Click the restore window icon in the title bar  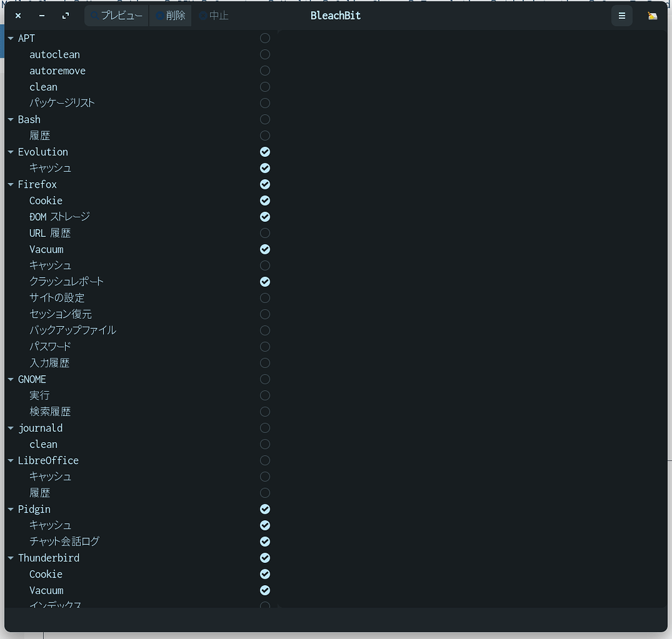[65, 15]
